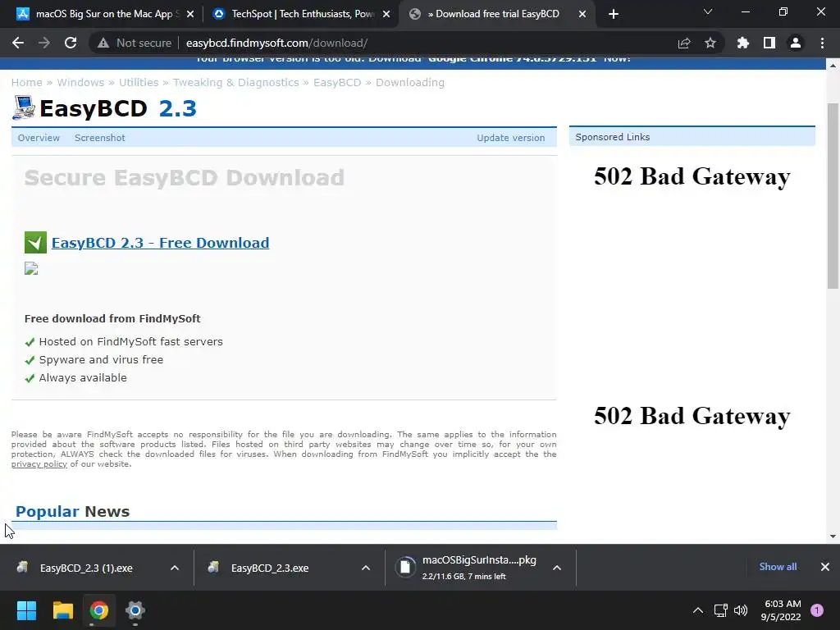Viewport: 840px width, 630px height.
Task: Click the address bar URL
Action: (x=276, y=43)
